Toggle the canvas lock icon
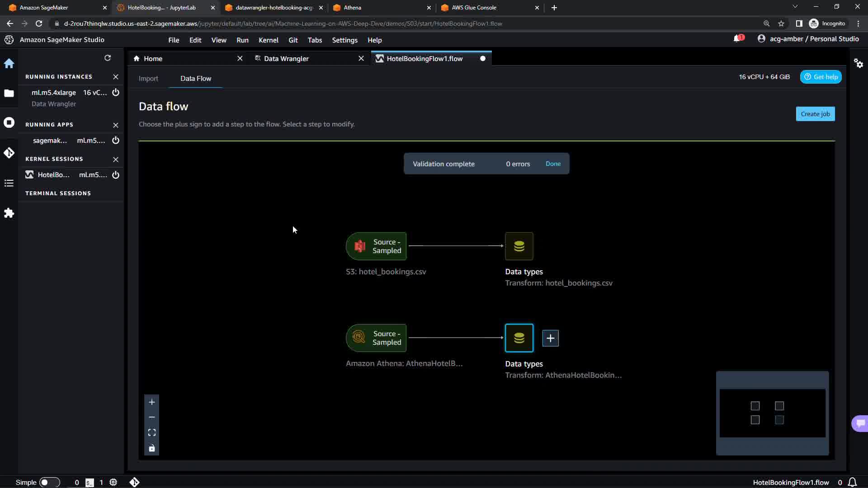Screen dimensions: 868x488 (152, 448)
